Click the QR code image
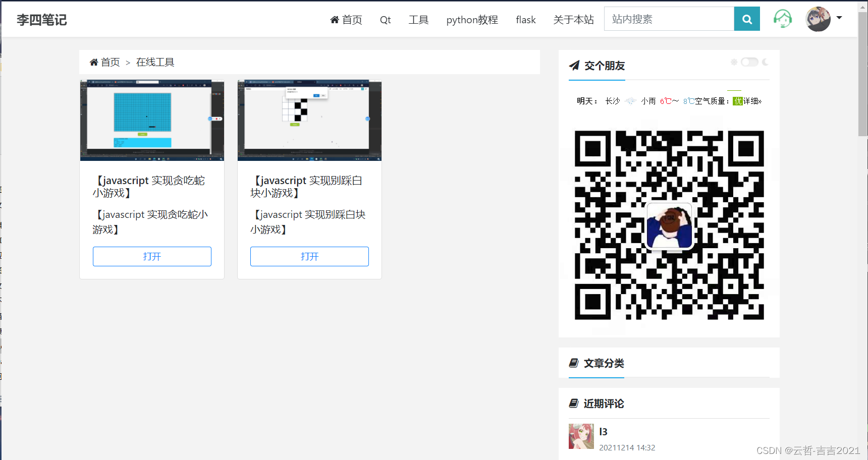868x460 pixels. 669,225
